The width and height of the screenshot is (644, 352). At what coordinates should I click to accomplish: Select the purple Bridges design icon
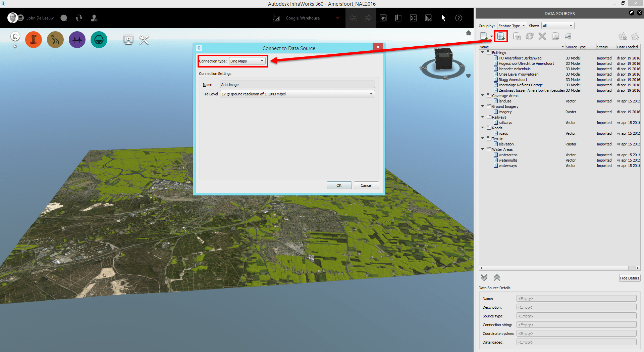(77, 39)
